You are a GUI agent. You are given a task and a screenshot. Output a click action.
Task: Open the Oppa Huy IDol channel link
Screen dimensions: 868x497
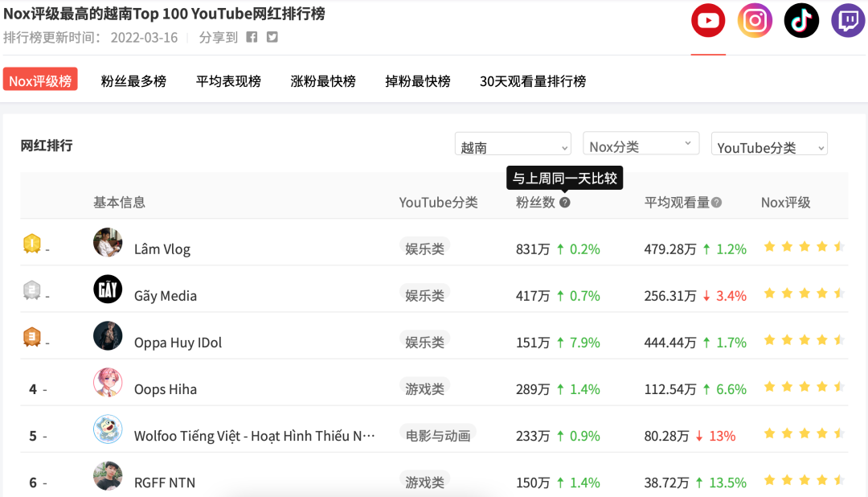(178, 343)
